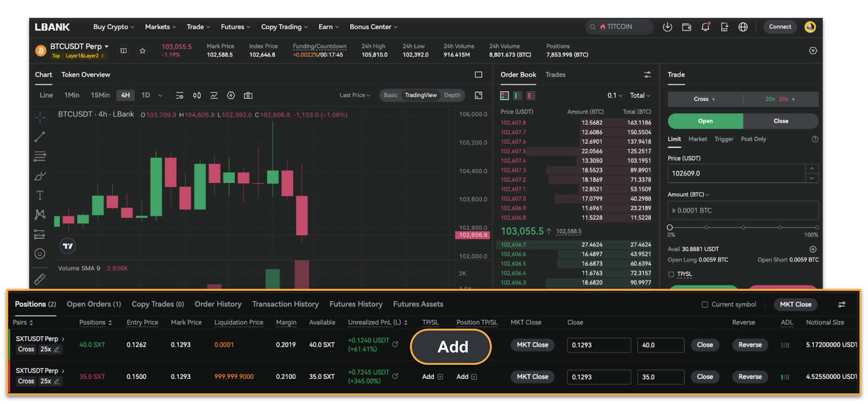Expand the Buy Crypto menu

pos(113,27)
